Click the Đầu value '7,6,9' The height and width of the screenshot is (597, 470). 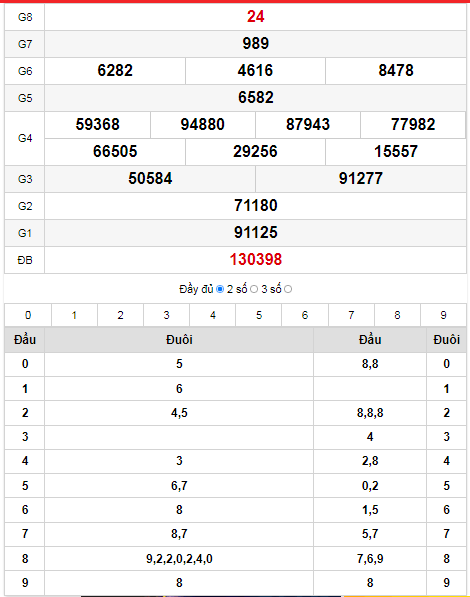pos(370,559)
